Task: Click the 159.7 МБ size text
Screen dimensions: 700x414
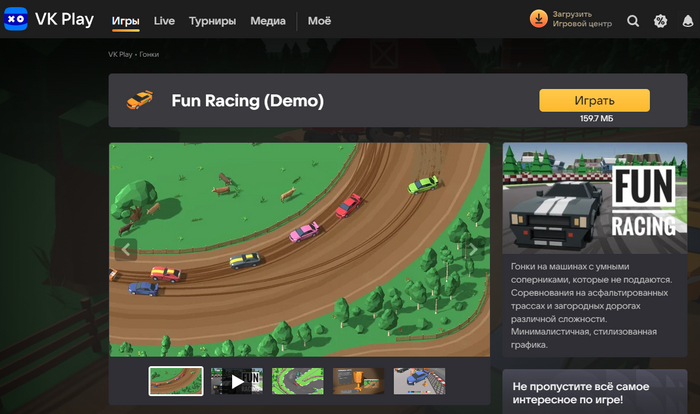Action: 596,118
